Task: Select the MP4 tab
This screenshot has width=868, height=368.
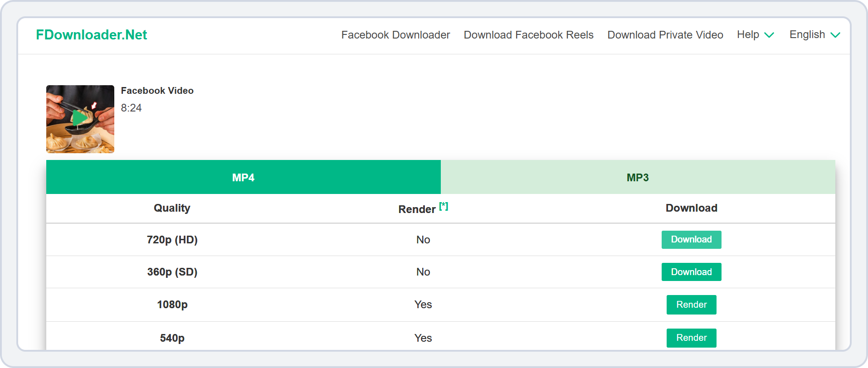Action: [x=243, y=177]
